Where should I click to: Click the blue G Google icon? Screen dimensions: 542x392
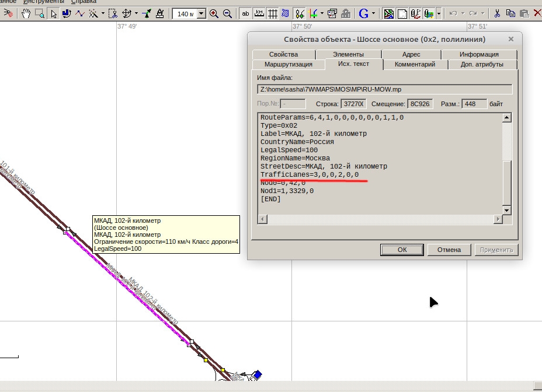coord(363,13)
